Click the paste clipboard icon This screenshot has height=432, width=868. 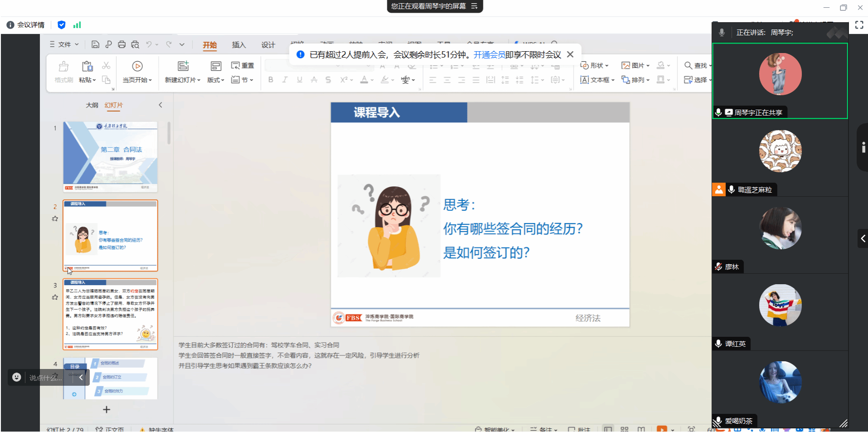87,66
